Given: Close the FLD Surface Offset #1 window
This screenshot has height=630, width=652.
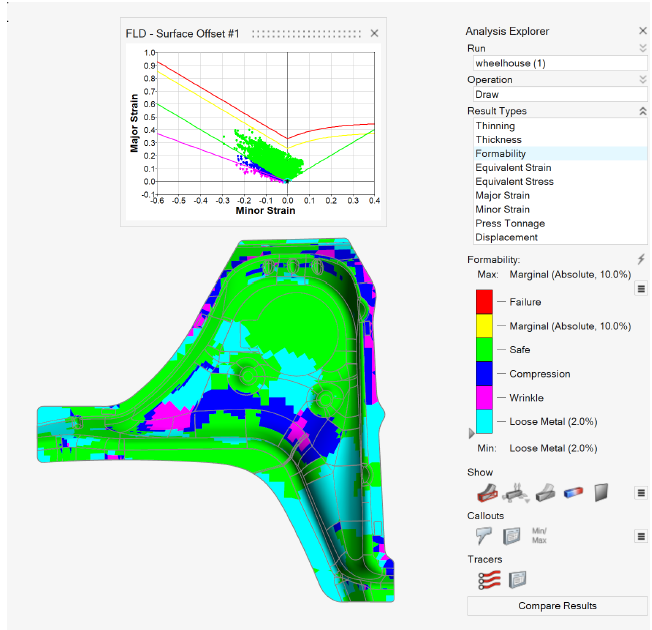Looking at the screenshot, I should point(375,33).
